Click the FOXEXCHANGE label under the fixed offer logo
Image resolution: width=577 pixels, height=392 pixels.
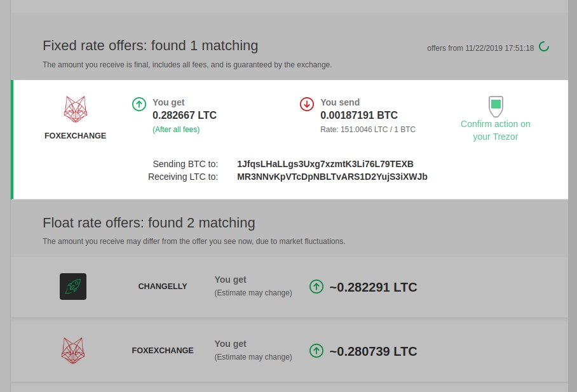(x=76, y=136)
